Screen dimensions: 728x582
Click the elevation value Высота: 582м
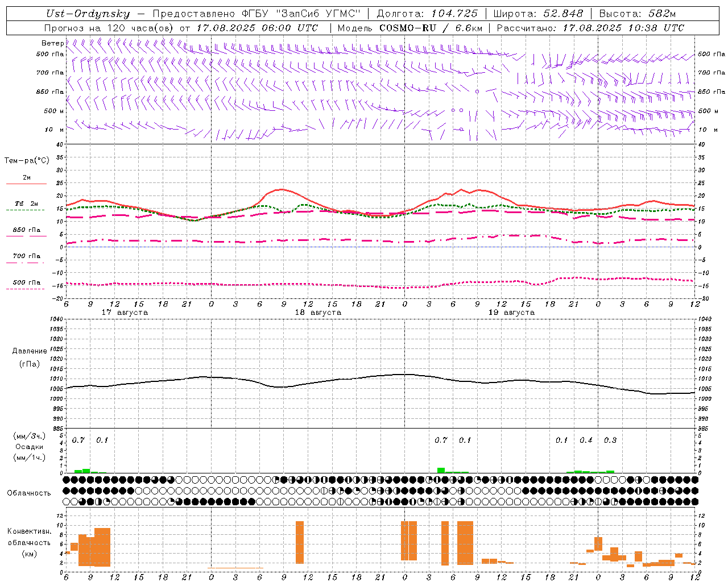[x=638, y=14]
